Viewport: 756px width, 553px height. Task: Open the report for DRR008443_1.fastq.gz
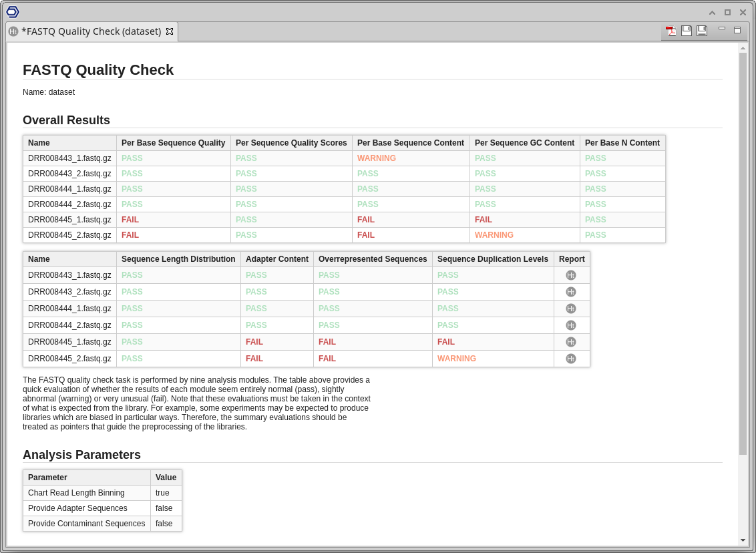(570, 275)
